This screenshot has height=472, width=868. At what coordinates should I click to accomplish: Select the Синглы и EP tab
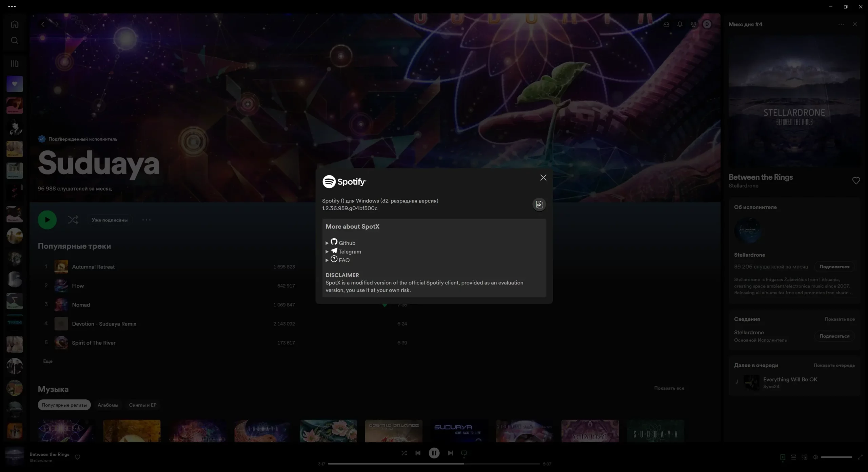click(142, 405)
